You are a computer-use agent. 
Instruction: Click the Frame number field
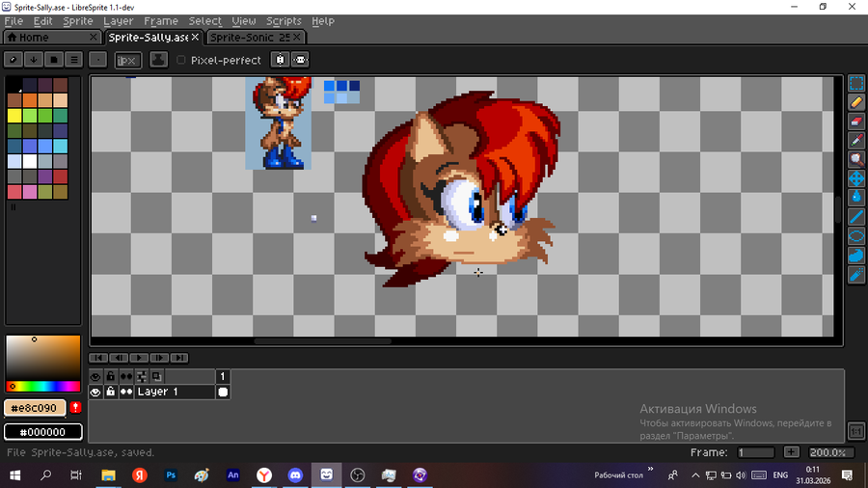pyautogui.click(x=755, y=452)
